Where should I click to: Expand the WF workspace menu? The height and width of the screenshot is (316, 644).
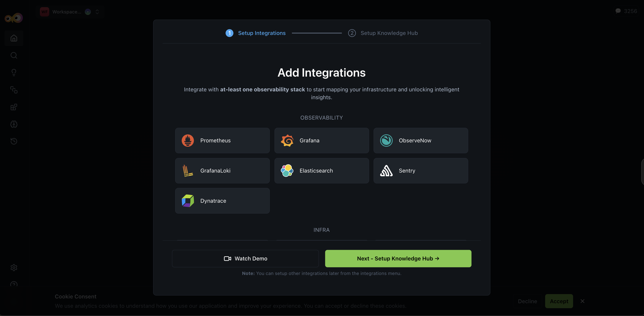(44, 12)
